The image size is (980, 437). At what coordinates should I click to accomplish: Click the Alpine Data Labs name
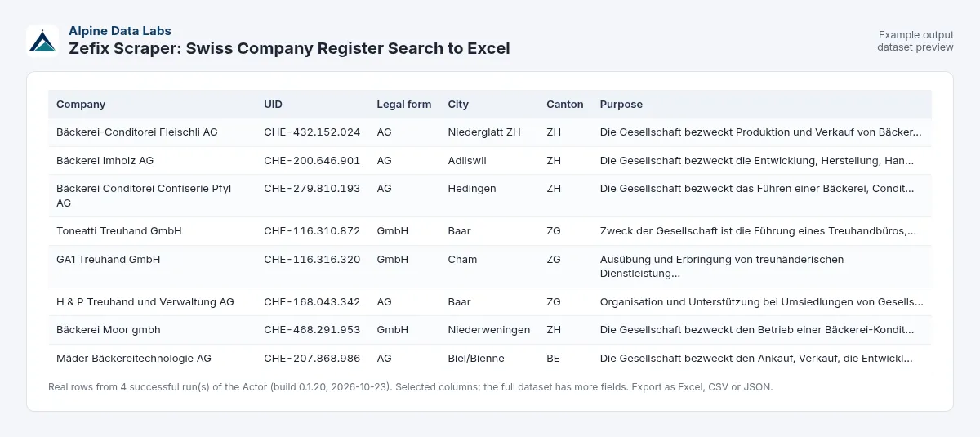click(120, 31)
